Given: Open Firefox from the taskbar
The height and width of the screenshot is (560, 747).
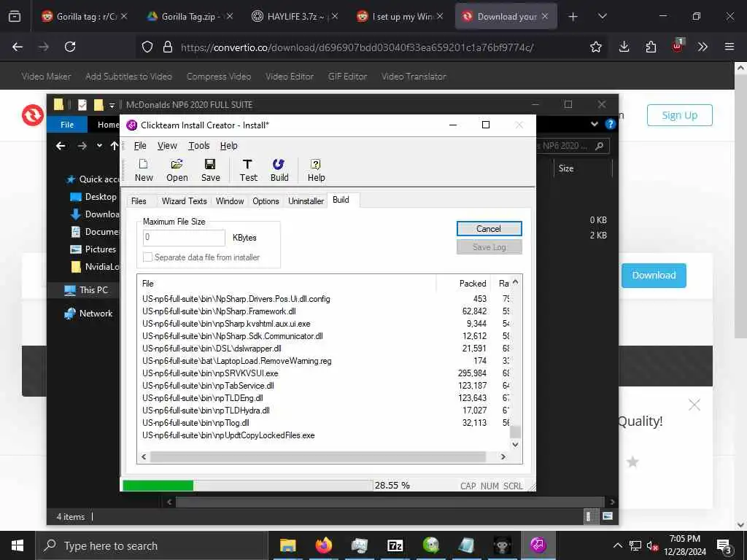Looking at the screenshot, I should 323,545.
